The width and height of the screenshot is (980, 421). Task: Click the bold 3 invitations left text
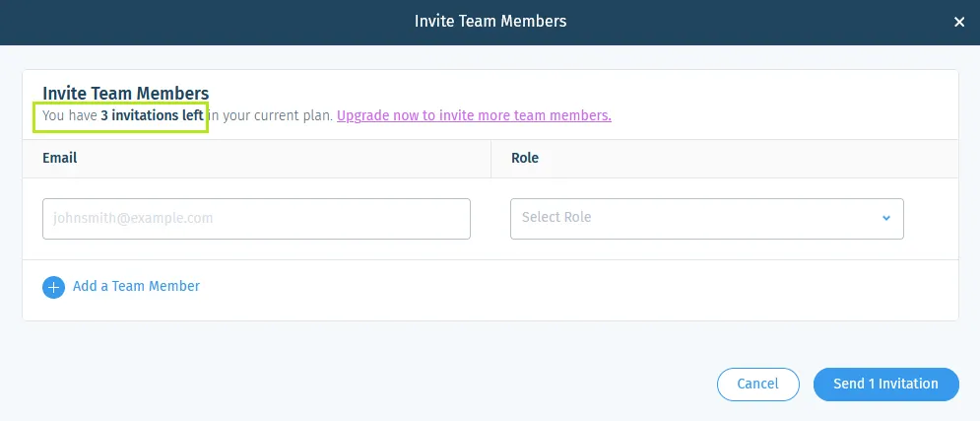tap(152, 115)
